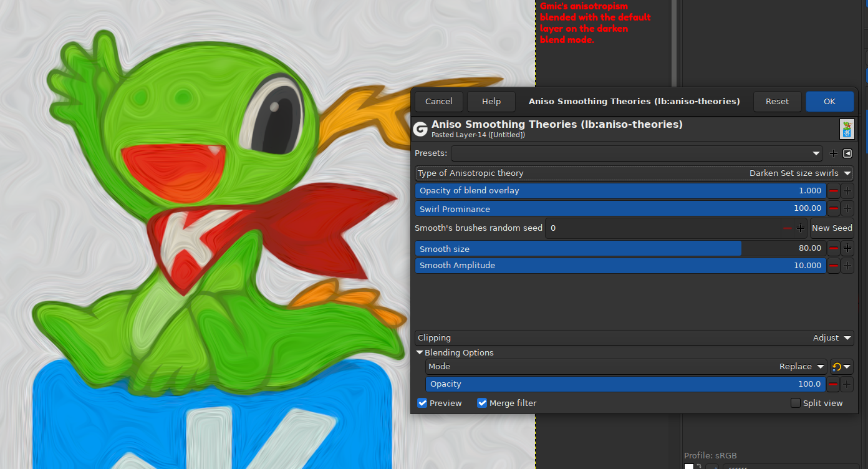Click the 'Profile: sRGB' label
This screenshot has width=868, height=469.
pos(710,455)
